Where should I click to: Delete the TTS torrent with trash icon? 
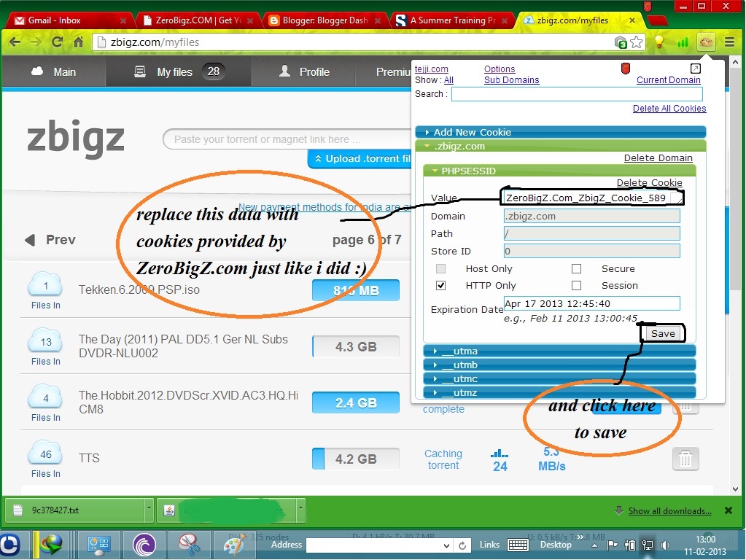coord(685,459)
